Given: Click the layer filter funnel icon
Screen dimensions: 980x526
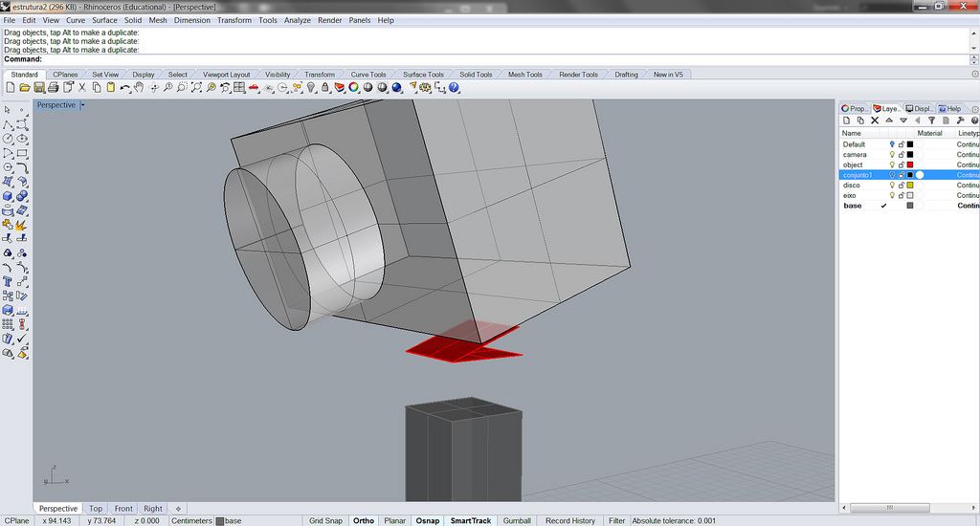Looking at the screenshot, I should (x=931, y=121).
